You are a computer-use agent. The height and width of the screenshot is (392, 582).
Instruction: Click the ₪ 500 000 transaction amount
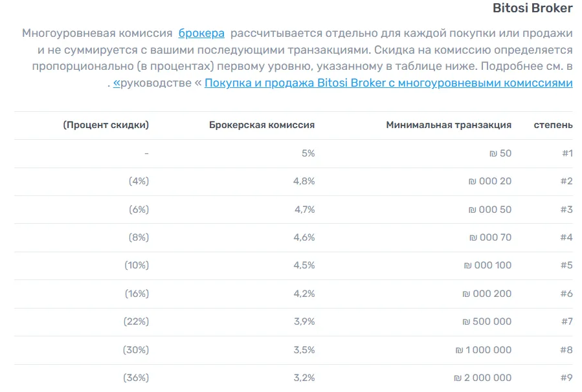tap(487, 321)
